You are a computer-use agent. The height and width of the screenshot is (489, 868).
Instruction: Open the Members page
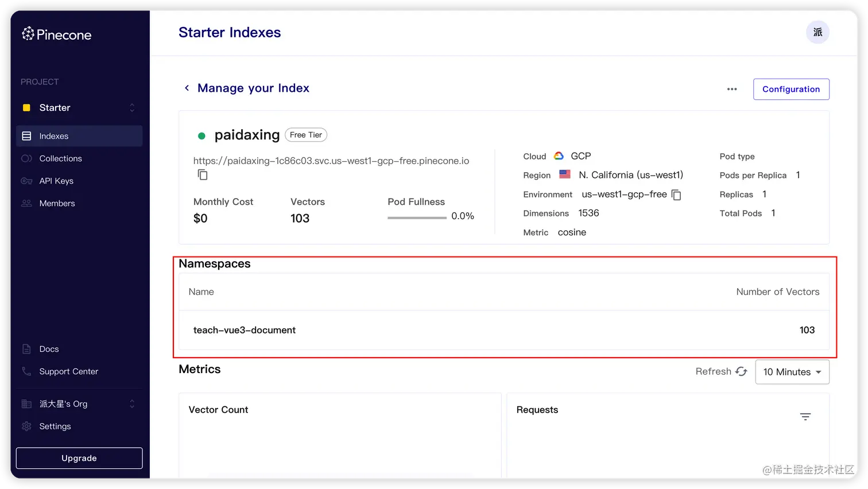click(x=79, y=203)
